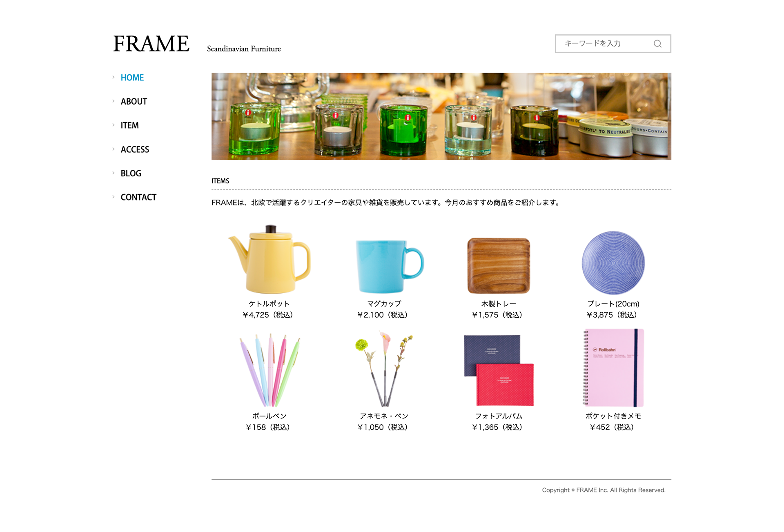Click the ケトルポット product name link
The height and width of the screenshot is (532, 784).
269,304
